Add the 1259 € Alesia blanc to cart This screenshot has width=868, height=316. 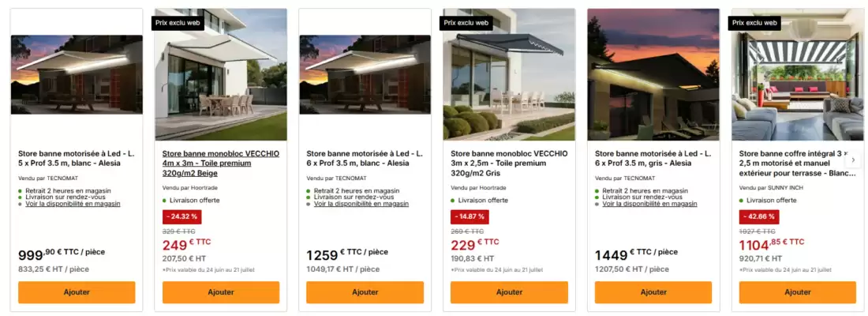pyautogui.click(x=365, y=292)
